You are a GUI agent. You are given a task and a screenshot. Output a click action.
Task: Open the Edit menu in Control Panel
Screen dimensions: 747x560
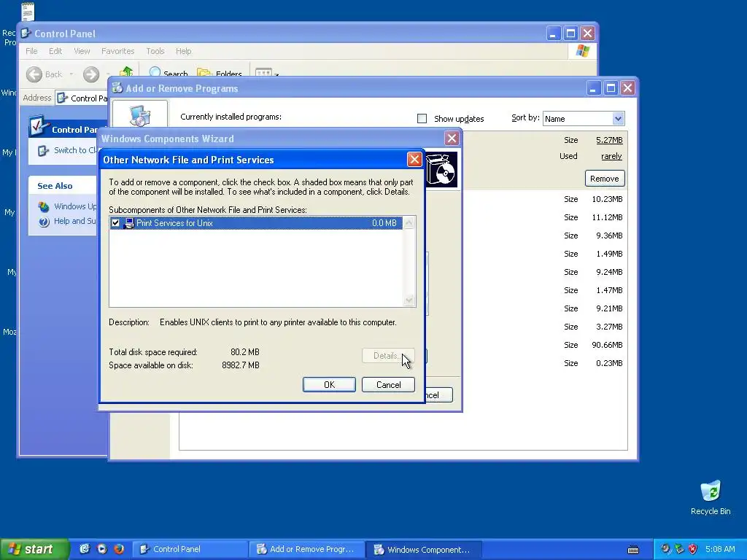click(x=55, y=51)
